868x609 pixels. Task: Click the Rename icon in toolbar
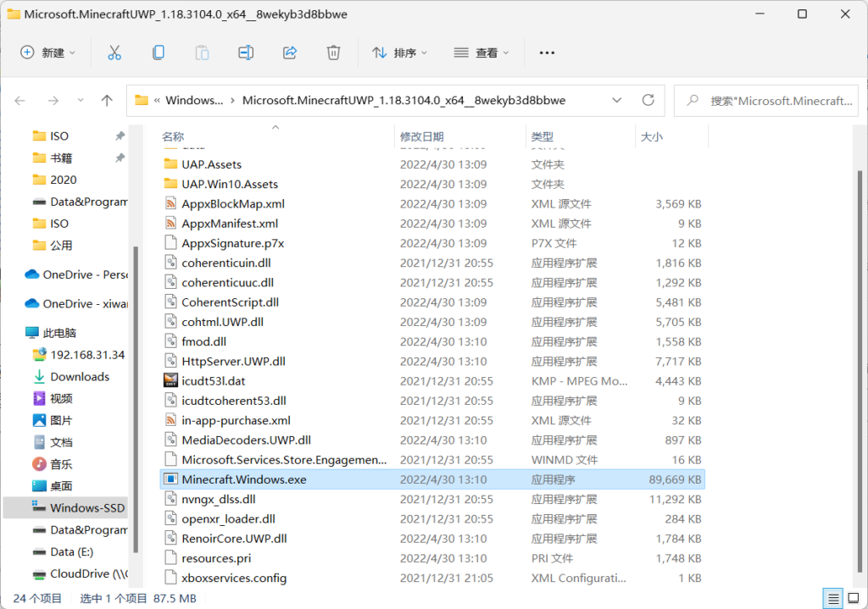point(246,53)
